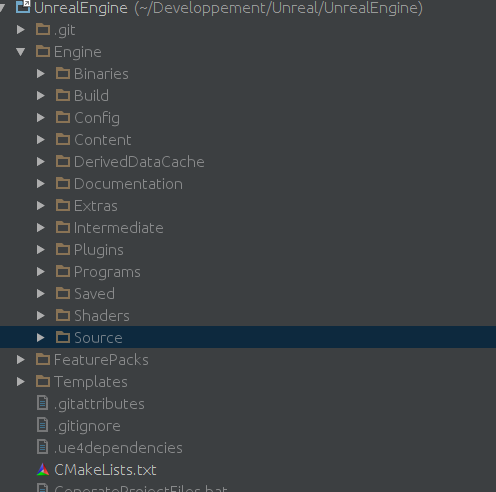Click the UnrealEngine project root icon
Viewport: 496px width, 492px height.
point(23,6)
